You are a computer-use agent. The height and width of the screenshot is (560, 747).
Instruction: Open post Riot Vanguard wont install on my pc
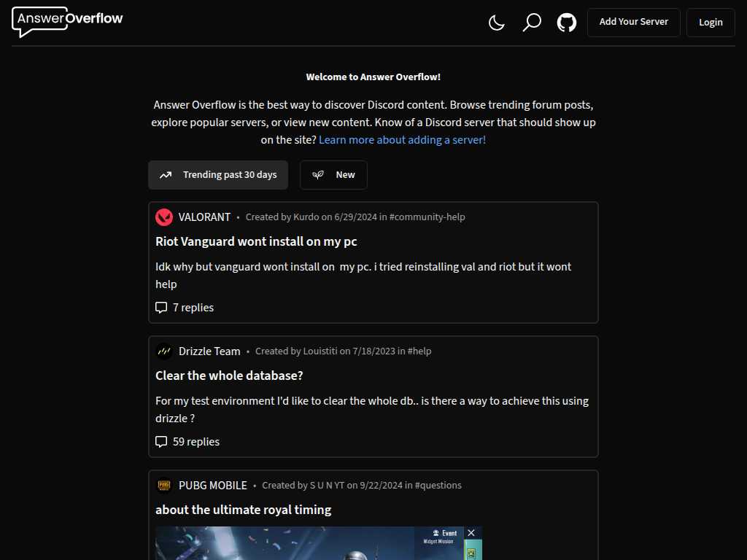pos(256,241)
